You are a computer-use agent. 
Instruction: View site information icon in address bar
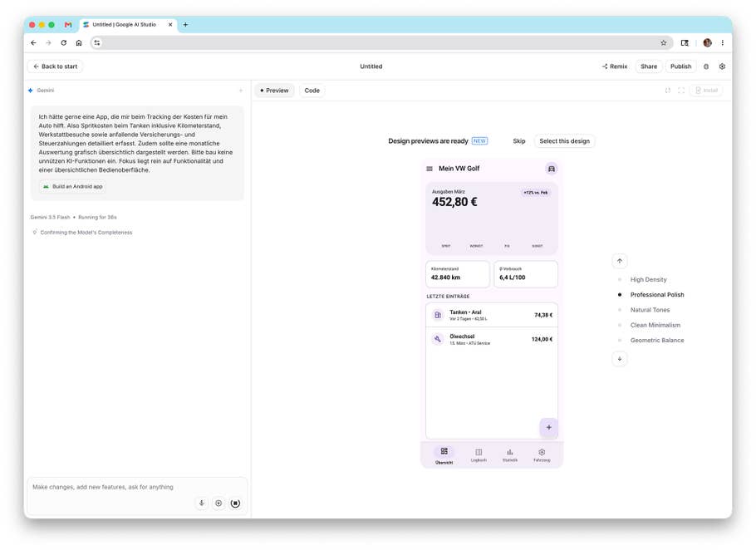(97, 43)
